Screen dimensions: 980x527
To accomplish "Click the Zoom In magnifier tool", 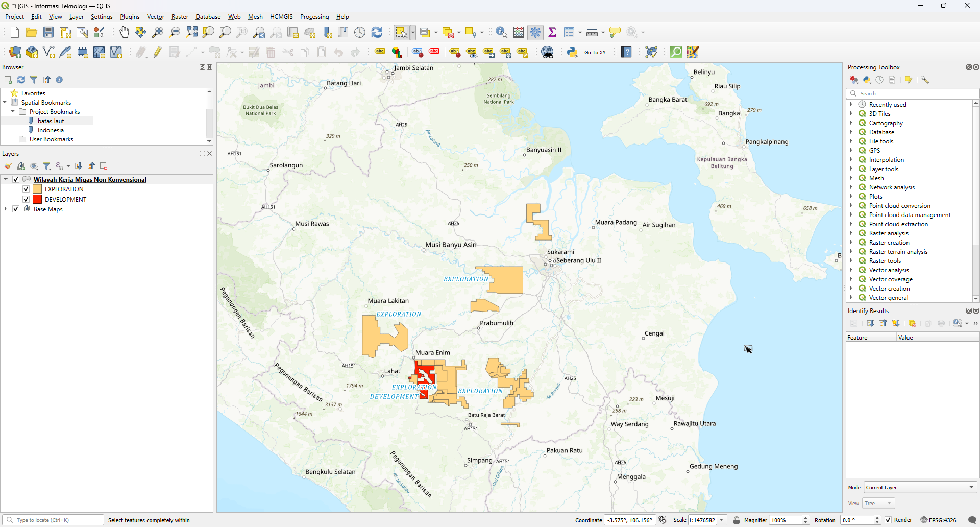I will (x=158, y=33).
